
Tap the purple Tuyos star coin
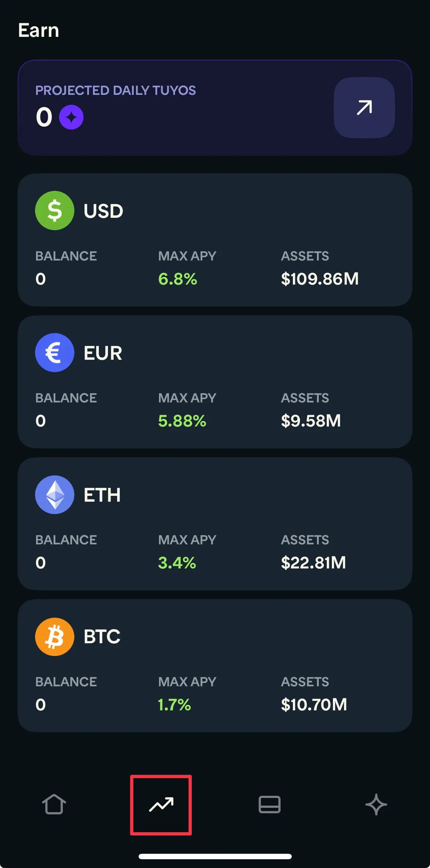click(x=71, y=117)
